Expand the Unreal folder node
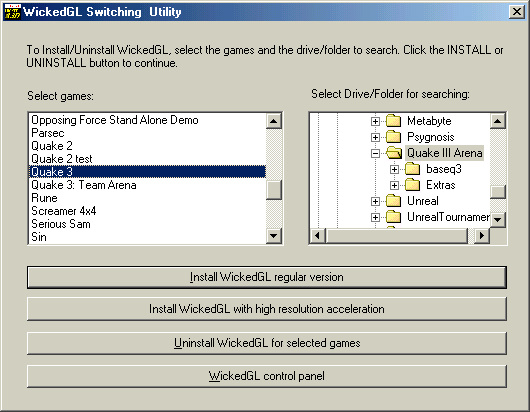This screenshot has height=412, width=530. point(375,201)
